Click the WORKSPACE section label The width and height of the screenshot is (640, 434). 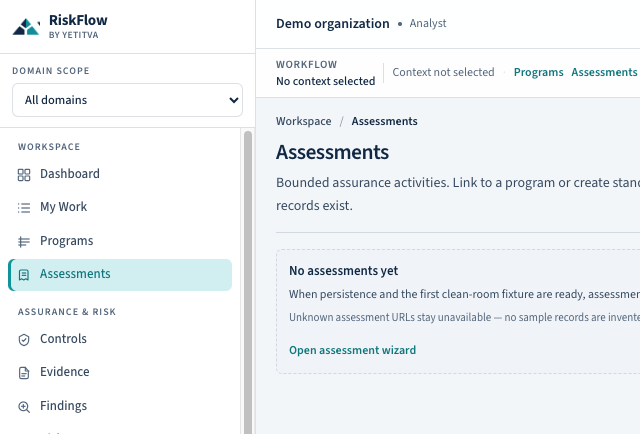(49, 147)
